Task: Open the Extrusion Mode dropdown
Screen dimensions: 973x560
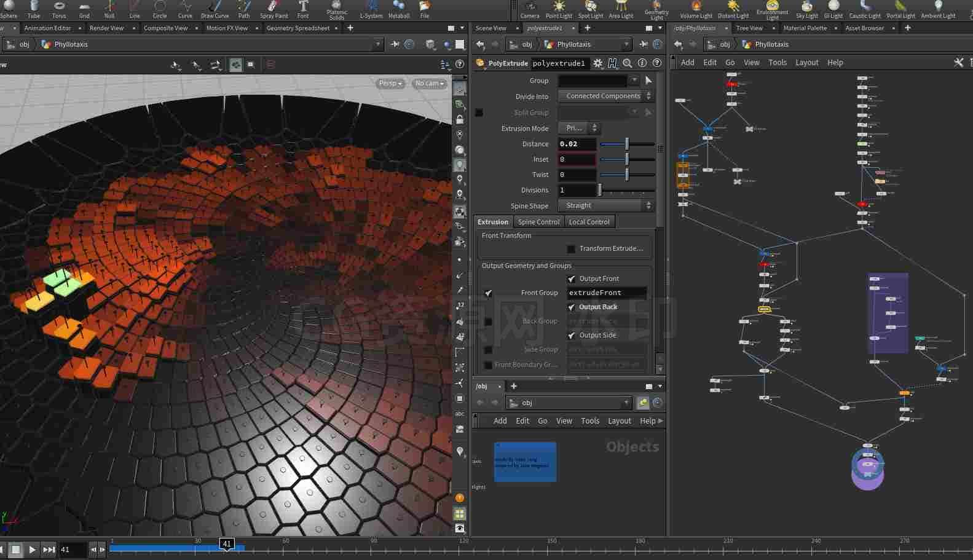Action: tap(578, 128)
